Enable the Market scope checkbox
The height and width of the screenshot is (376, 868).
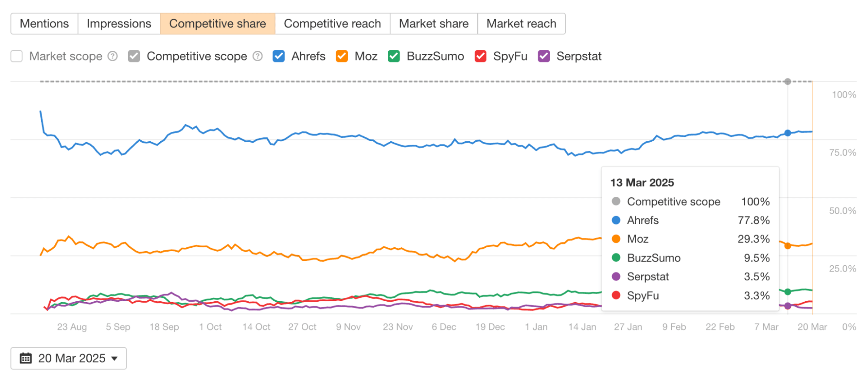pos(17,56)
